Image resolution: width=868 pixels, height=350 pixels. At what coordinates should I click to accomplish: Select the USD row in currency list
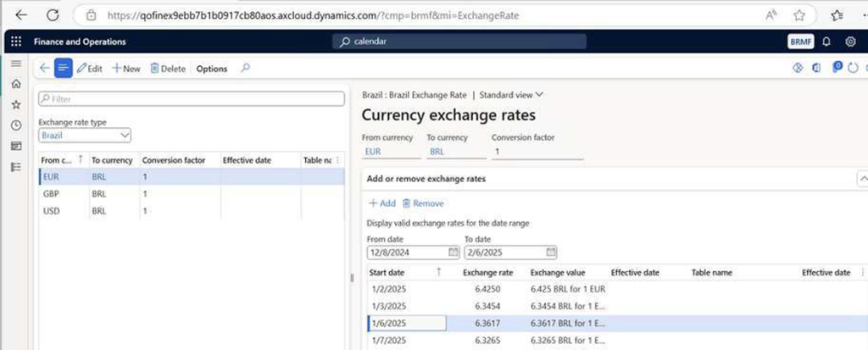pos(192,211)
